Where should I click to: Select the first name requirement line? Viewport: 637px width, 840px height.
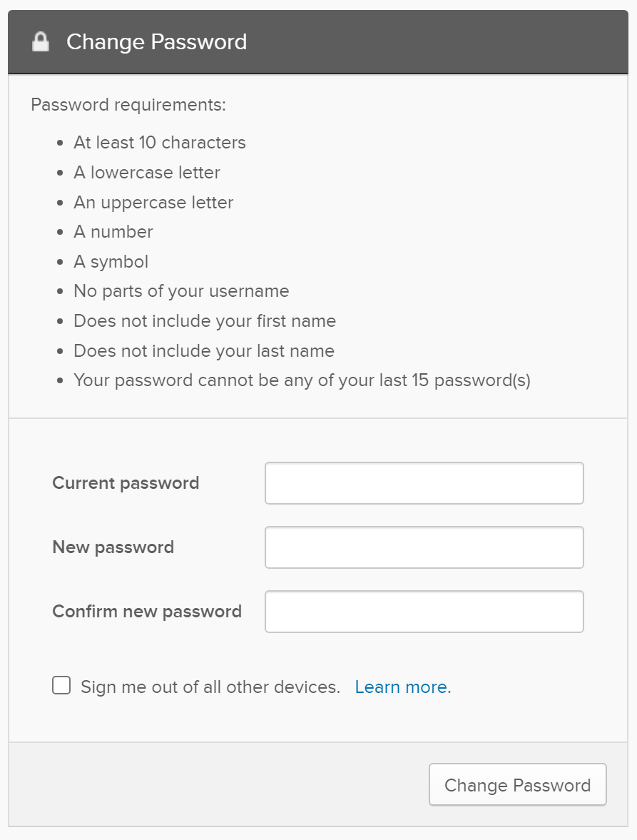(205, 321)
